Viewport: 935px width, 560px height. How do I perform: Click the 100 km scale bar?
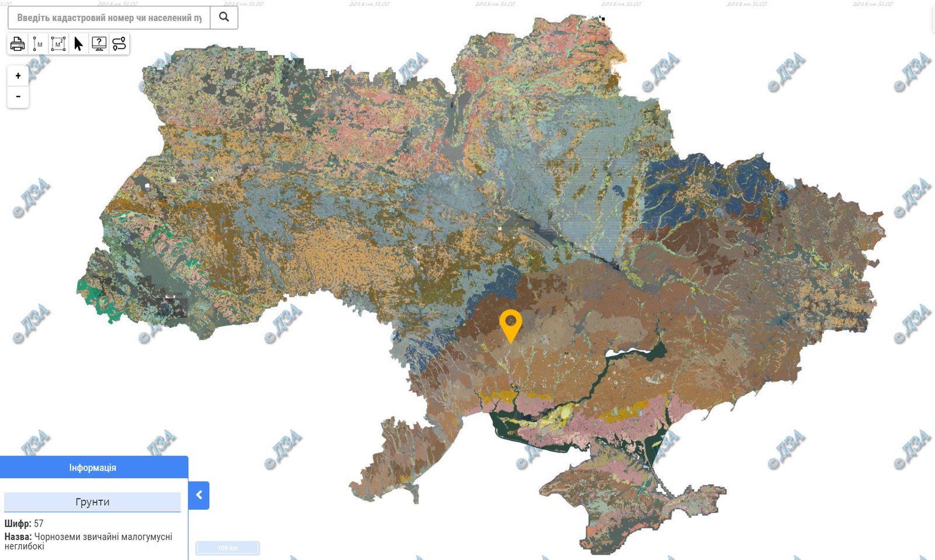click(228, 548)
